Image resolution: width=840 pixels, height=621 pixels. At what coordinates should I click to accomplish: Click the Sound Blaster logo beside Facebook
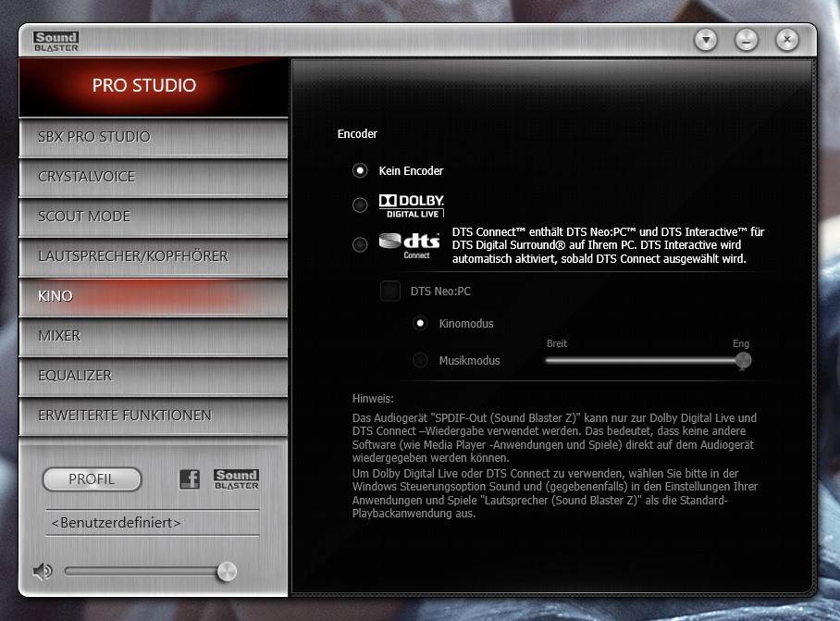click(x=236, y=479)
